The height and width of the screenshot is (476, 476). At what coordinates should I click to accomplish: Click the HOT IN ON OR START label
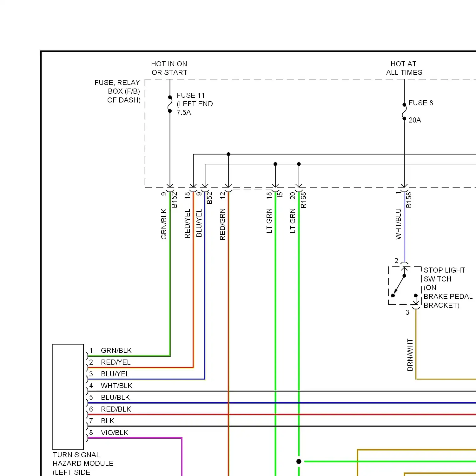click(x=169, y=68)
